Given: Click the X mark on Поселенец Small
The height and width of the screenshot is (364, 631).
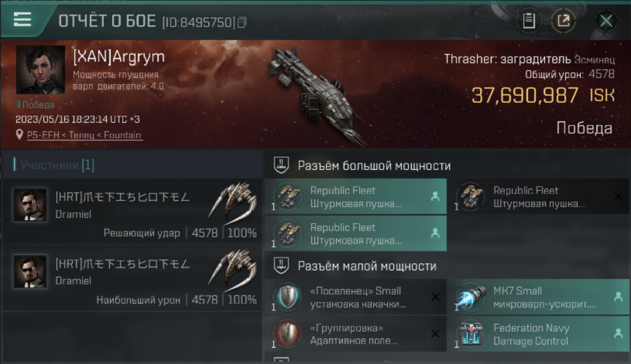Looking at the screenshot, I should point(435,297).
